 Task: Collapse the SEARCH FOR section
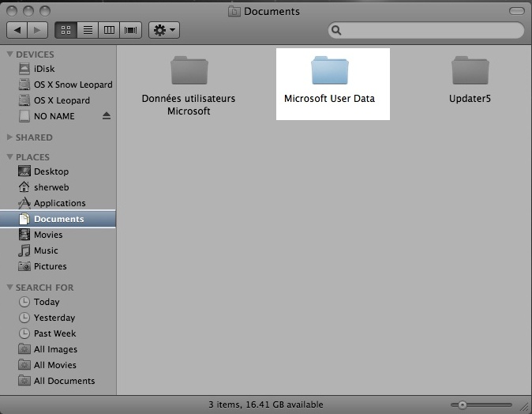click(x=9, y=288)
